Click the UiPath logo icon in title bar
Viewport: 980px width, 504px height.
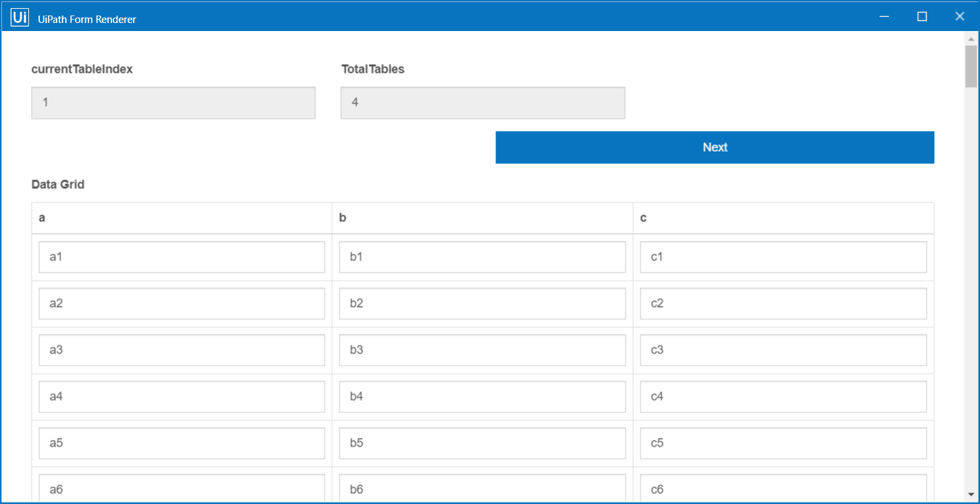coord(20,18)
